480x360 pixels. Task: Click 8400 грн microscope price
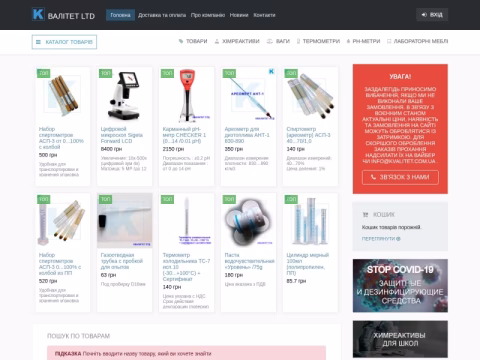pos(111,149)
